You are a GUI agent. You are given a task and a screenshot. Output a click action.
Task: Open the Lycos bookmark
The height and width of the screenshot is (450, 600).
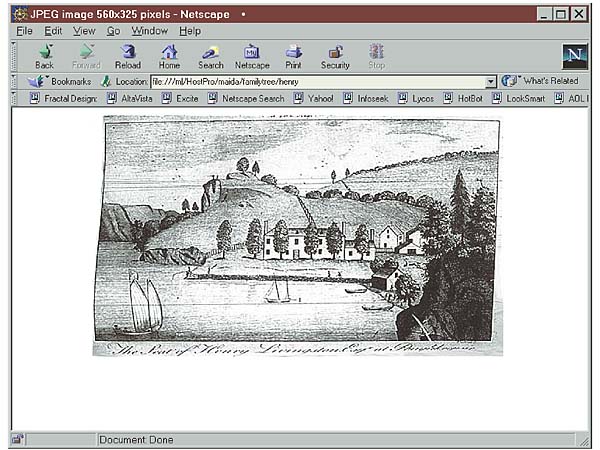tap(416, 98)
